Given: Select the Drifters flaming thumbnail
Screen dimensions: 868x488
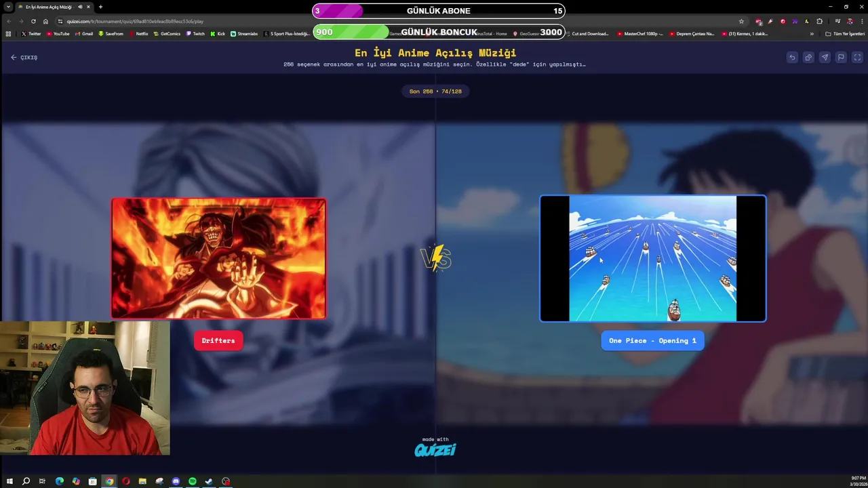Looking at the screenshot, I should coord(218,258).
